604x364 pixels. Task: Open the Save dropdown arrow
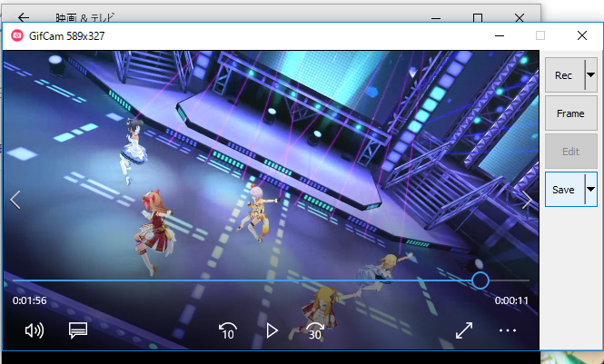click(x=591, y=190)
